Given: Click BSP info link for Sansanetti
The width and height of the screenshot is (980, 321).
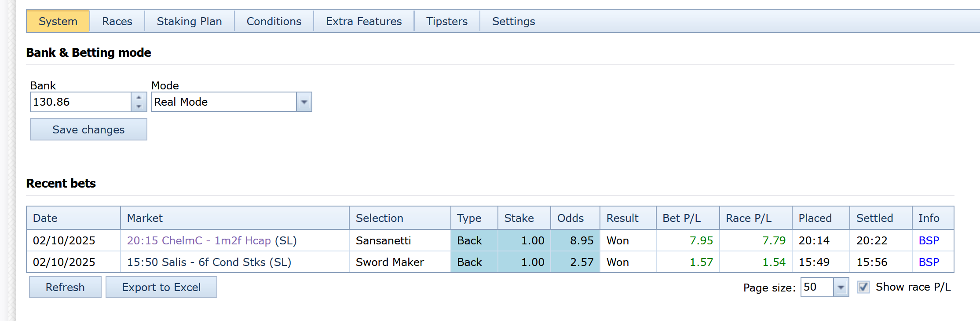Looking at the screenshot, I should 929,241.
